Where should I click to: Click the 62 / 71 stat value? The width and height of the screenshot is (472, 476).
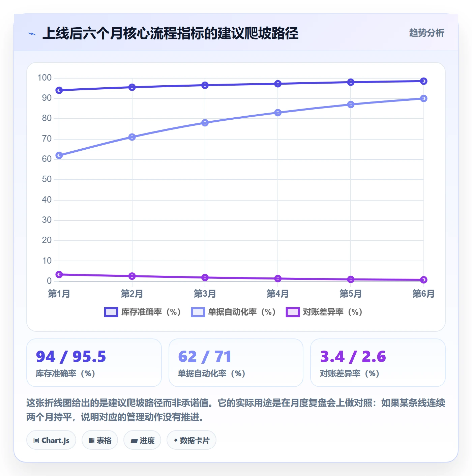pyautogui.click(x=205, y=357)
